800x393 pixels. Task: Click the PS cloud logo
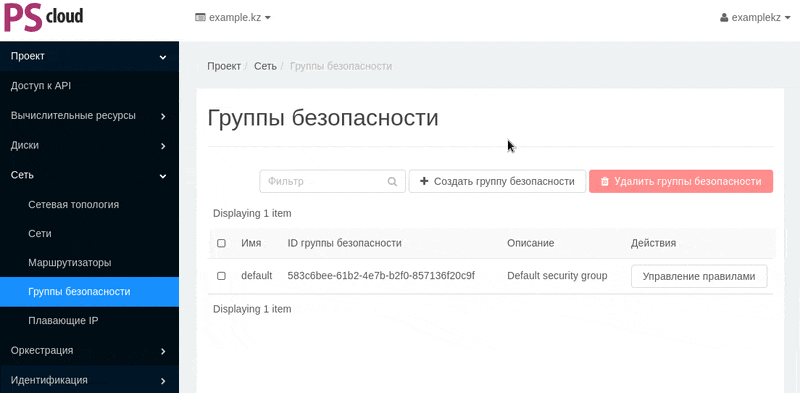[43, 17]
